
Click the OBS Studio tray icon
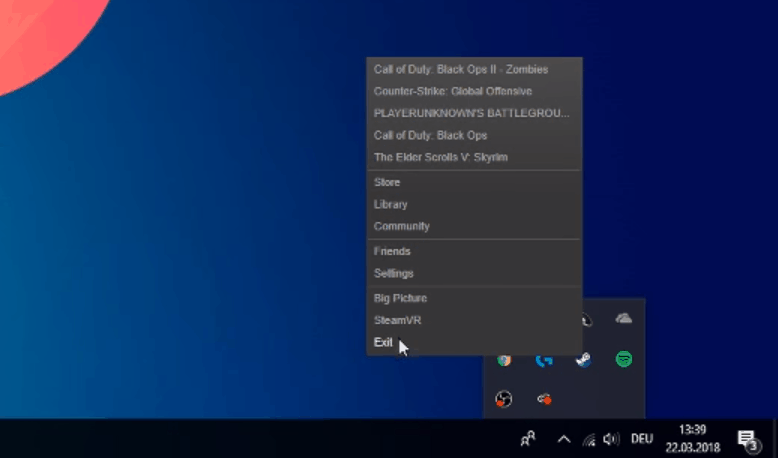[x=504, y=399]
